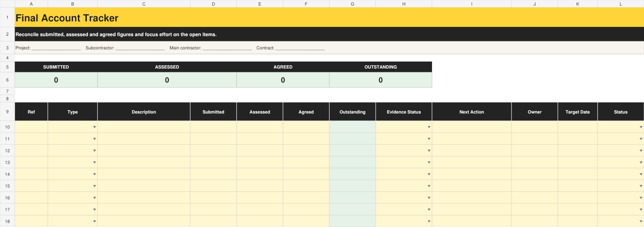Open the Status dropdown in row 16
Image resolution: width=644 pixels, height=227 pixels.
pyautogui.click(x=641, y=198)
